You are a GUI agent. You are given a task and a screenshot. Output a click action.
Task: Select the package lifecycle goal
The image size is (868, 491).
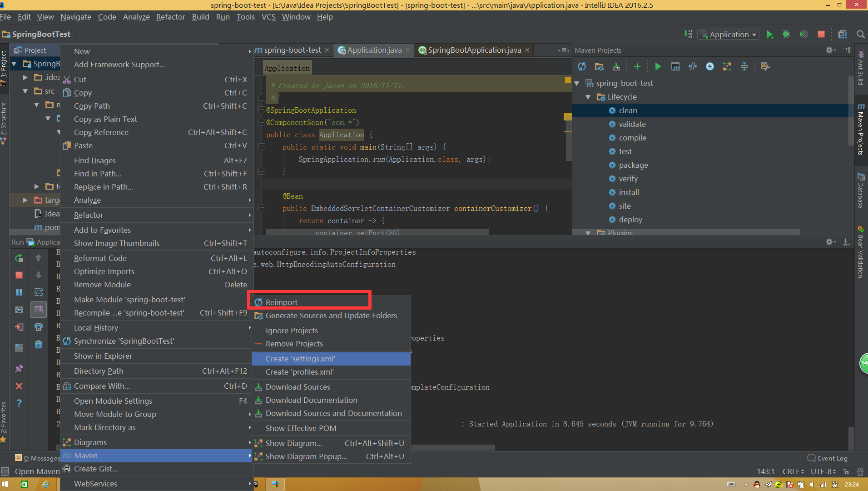(633, 165)
